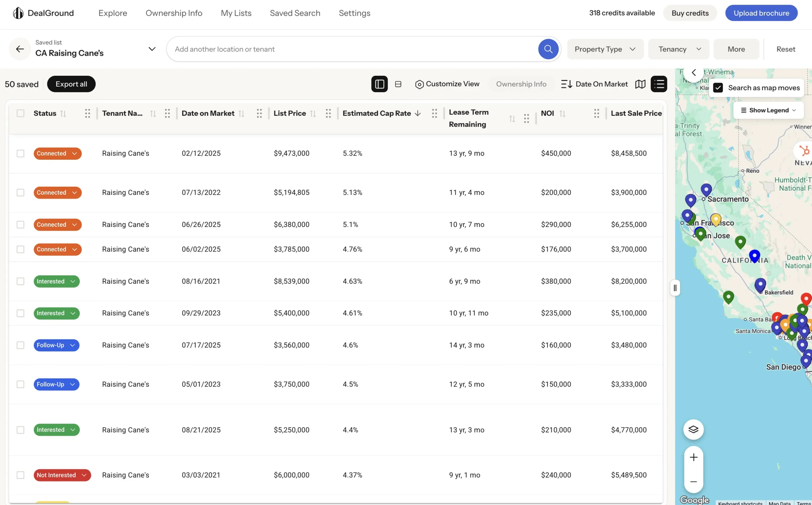This screenshot has width=812, height=505.
Task: Go to the Saved Search tab
Action: (295, 13)
